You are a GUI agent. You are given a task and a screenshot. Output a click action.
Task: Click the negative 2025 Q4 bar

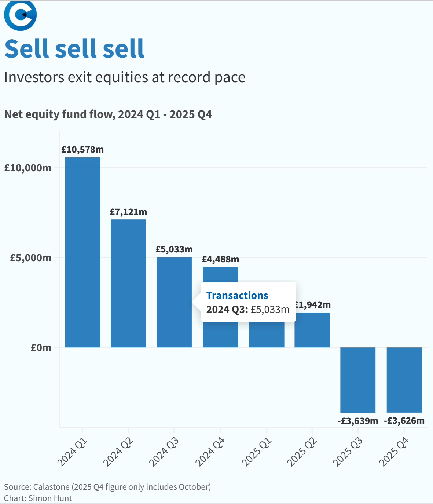coord(404,380)
